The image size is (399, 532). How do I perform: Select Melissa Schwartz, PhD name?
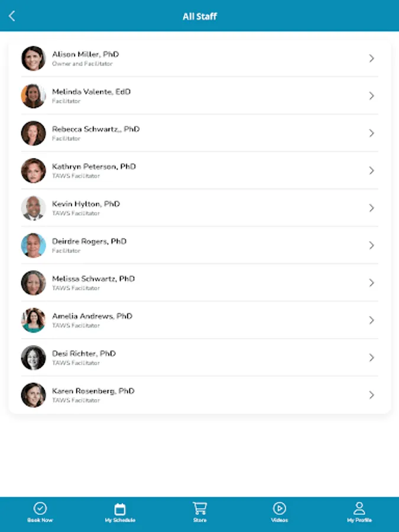click(x=93, y=278)
